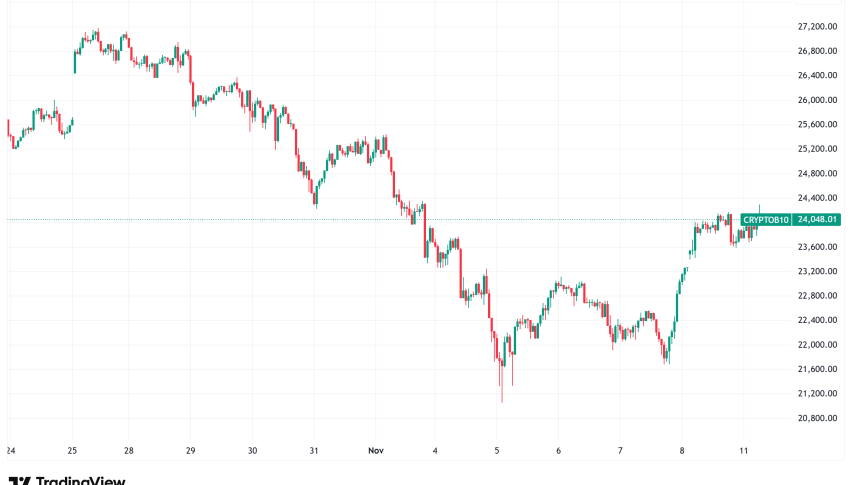The height and width of the screenshot is (485, 852).
Task: Click date label 5 on time axis
Action: (x=497, y=450)
